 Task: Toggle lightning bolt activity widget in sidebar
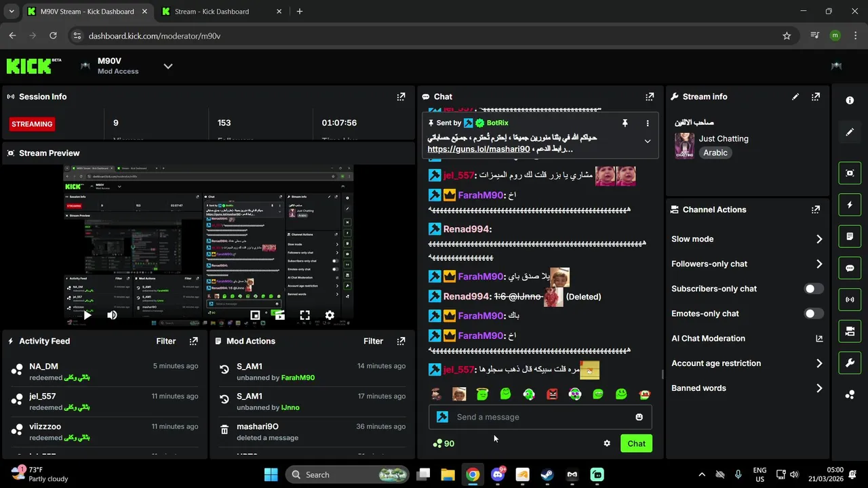850,205
